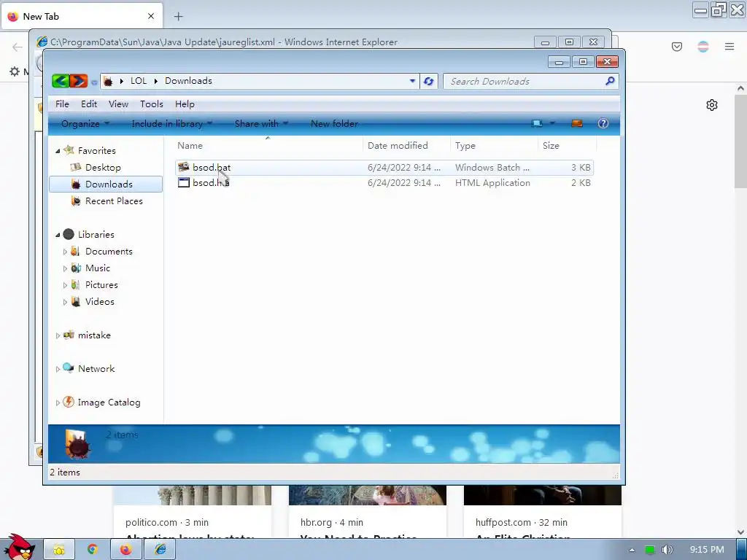Open Include in library dropdown
Viewport: 747px width, 560px height.
[171, 124]
